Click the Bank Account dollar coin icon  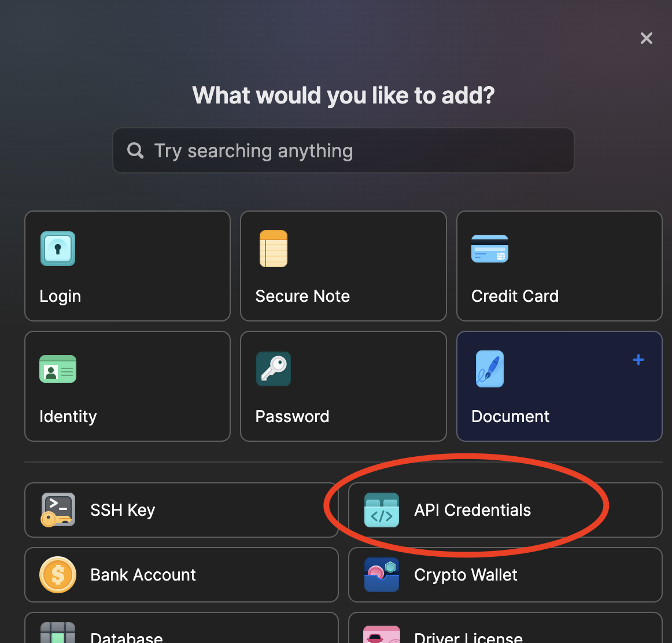(x=58, y=575)
